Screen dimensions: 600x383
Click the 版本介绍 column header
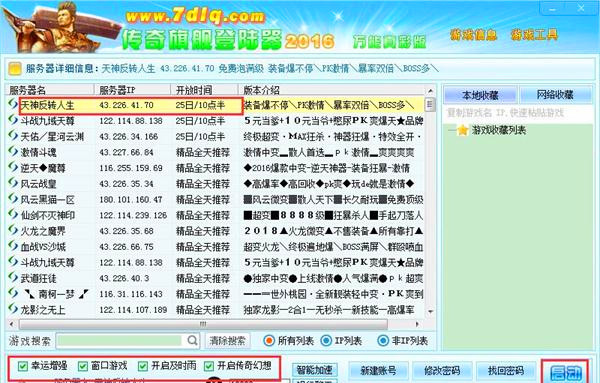point(331,90)
